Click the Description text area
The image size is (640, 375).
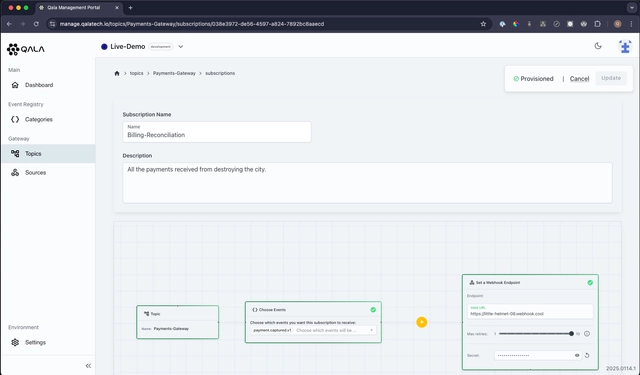pyautogui.click(x=367, y=183)
